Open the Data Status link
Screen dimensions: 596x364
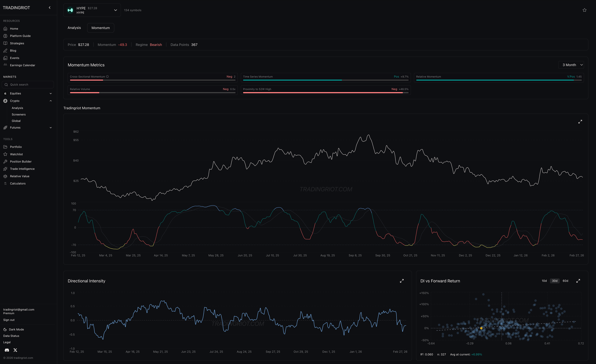[x=11, y=336]
